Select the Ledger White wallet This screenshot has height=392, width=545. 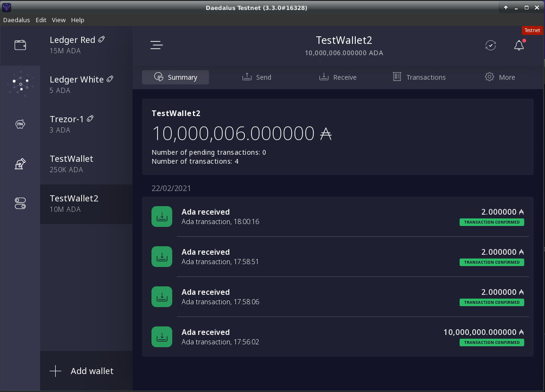coord(86,85)
